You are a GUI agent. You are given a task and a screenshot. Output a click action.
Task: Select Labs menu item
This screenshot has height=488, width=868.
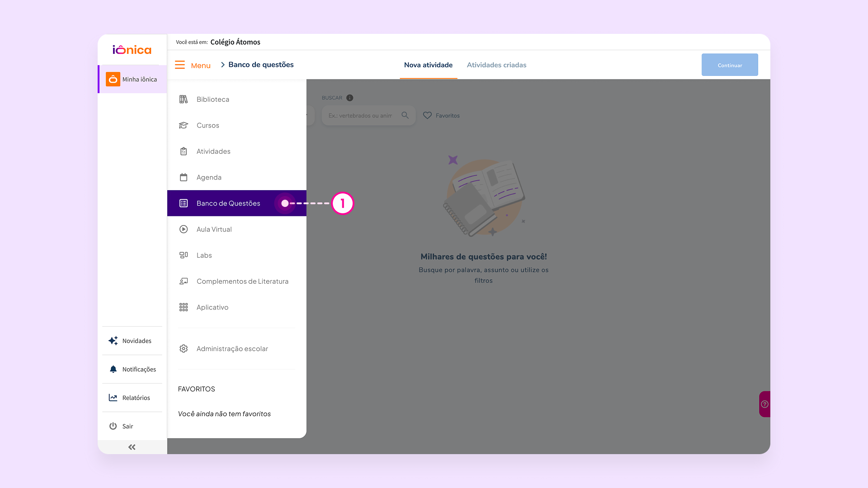coord(237,255)
